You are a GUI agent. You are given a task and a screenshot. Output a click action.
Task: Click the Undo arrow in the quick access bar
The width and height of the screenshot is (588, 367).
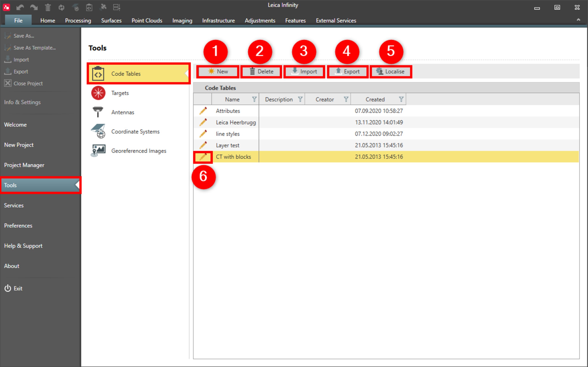point(20,8)
